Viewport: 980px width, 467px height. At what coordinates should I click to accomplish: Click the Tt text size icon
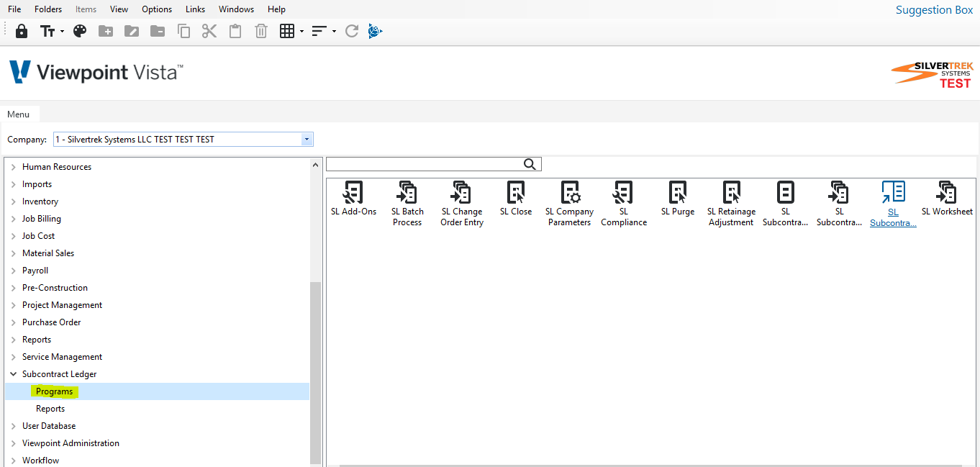point(47,31)
